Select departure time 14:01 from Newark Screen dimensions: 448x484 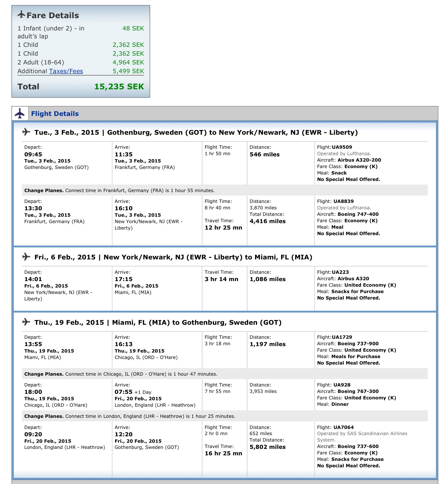coord(33,279)
